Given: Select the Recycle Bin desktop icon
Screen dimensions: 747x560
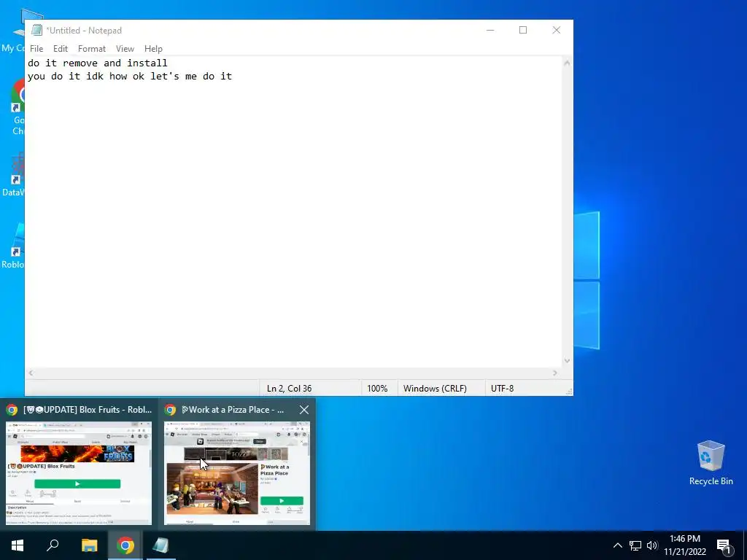Looking at the screenshot, I should [711, 463].
